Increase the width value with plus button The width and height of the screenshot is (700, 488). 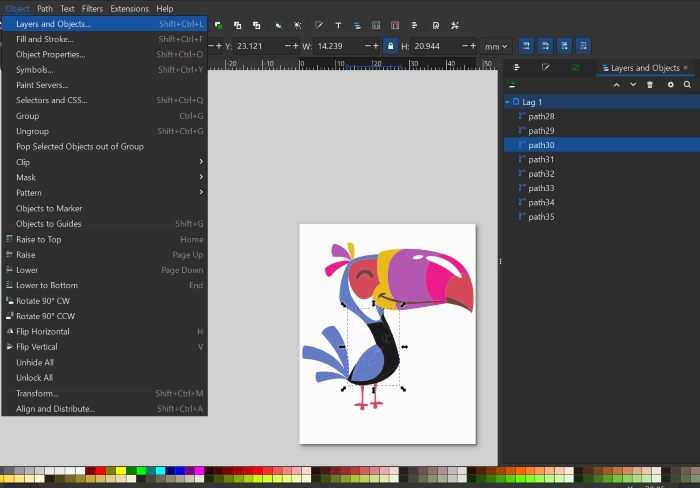click(x=378, y=46)
